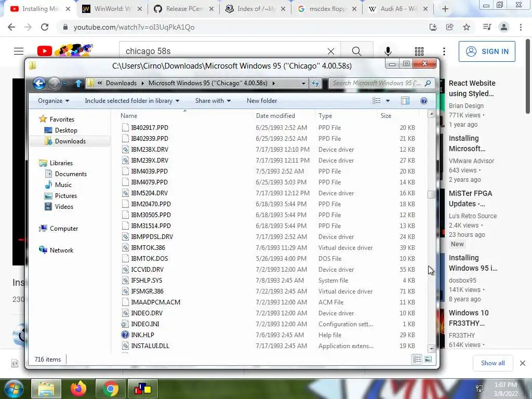Click the scroll-down arrow in the file list
Image resolution: width=532 pixels, height=399 pixels.
tap(431, 349)
